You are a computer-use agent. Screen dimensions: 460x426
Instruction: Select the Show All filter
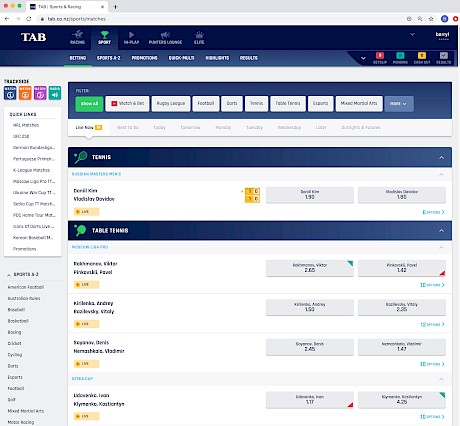point(89,104)
